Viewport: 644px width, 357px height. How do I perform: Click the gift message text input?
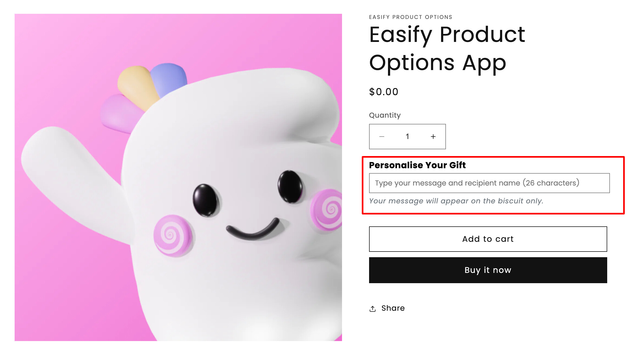click(489, 183)
